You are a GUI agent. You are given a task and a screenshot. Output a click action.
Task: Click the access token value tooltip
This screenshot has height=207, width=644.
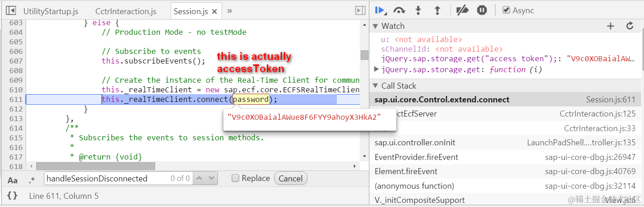(304, 117)
